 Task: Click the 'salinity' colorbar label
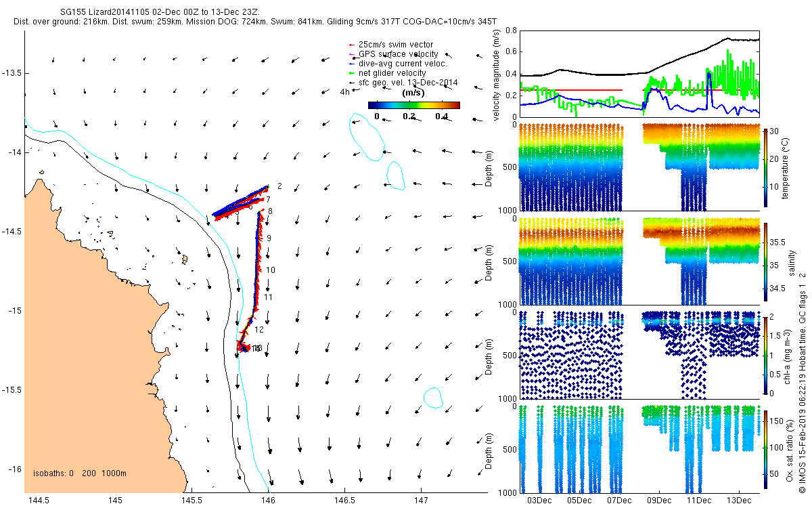point(792,262)
